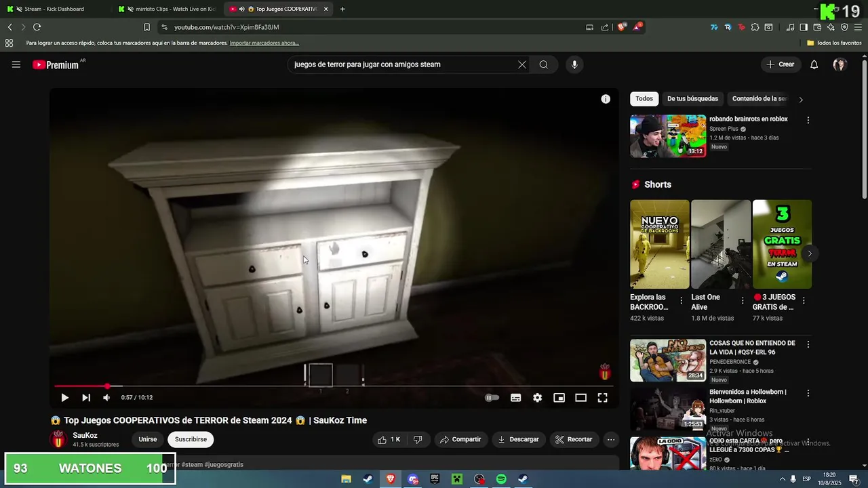
Task: Subscribe to SauKoz with Suscribirse
Action: pos(191,439)
